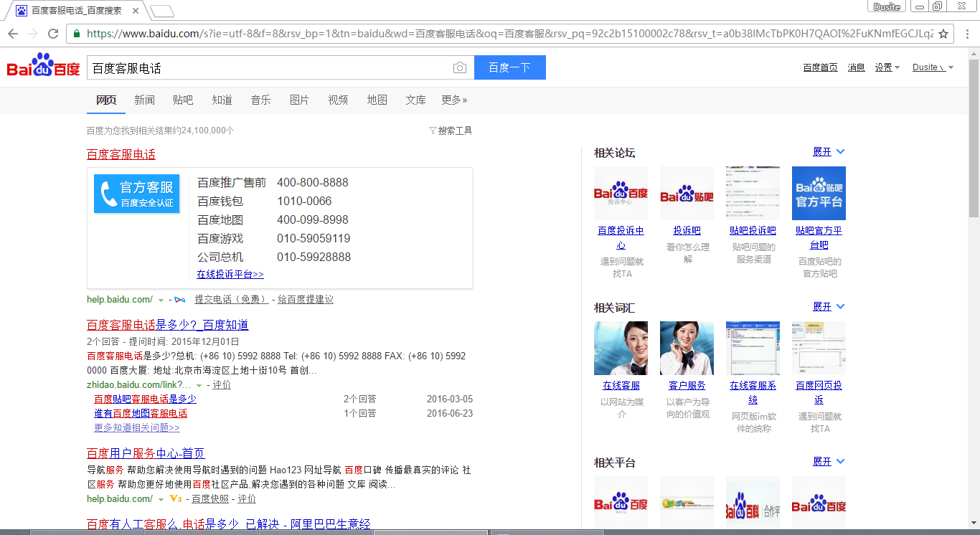Open 谁有百度地图客服电话 sub-result
Screen dimensions: 980x535
(x=141, y=414)
